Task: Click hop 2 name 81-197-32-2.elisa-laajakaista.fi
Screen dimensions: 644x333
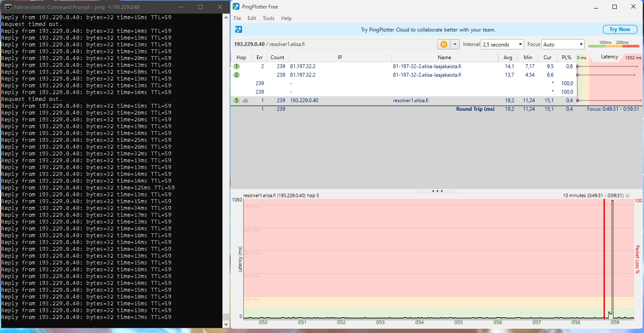Action: pos(427,75)
